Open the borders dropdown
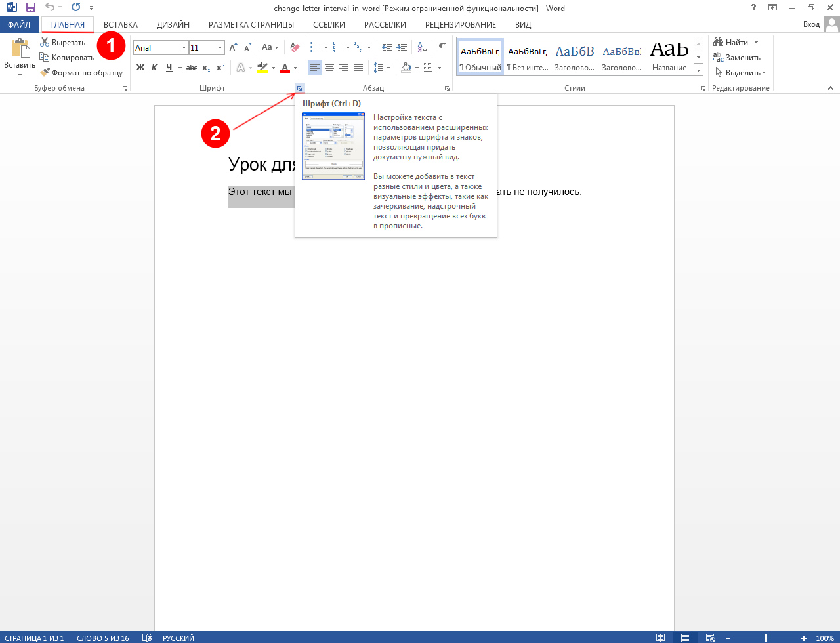The image size is (840, 643). tap(438, 68)
